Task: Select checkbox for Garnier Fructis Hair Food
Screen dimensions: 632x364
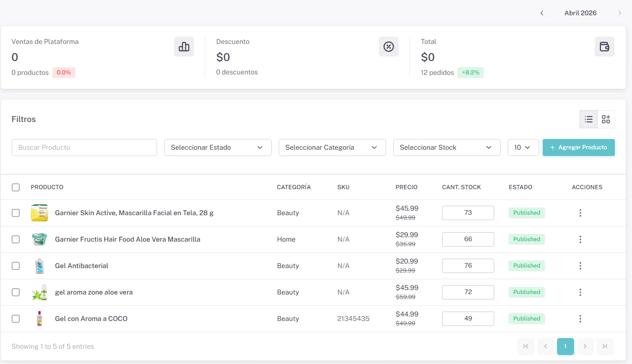Action: coord(16,239)
